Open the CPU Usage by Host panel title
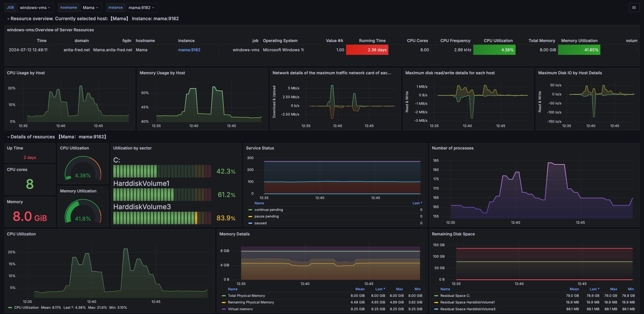The width and height of the screenshot is (644, 314). coord(26,73)
